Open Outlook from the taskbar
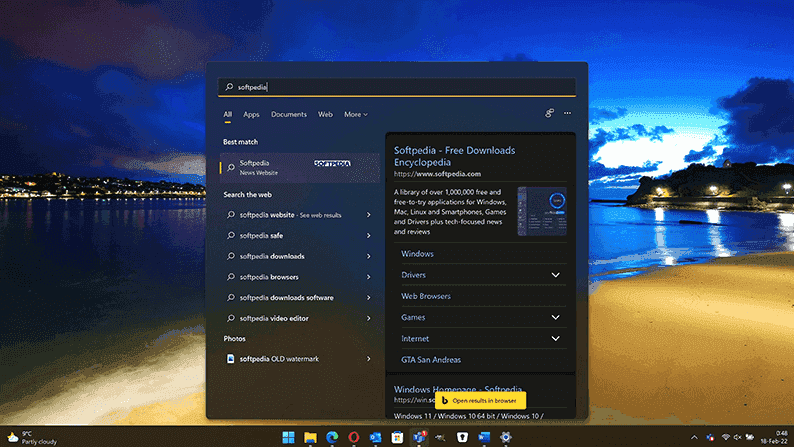This screenshot has height=447, width=794. point(375,437)
